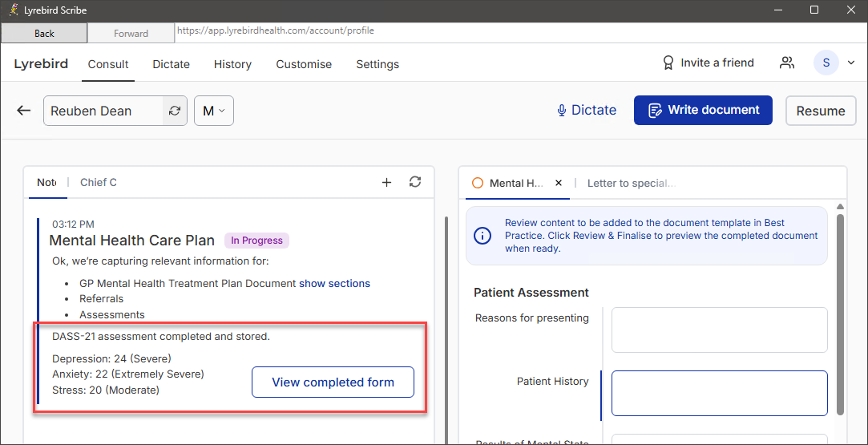Image resolution: width=868 pixels, height=445 pixels.
Task: Click the show sections link
Action: [334, 283]
